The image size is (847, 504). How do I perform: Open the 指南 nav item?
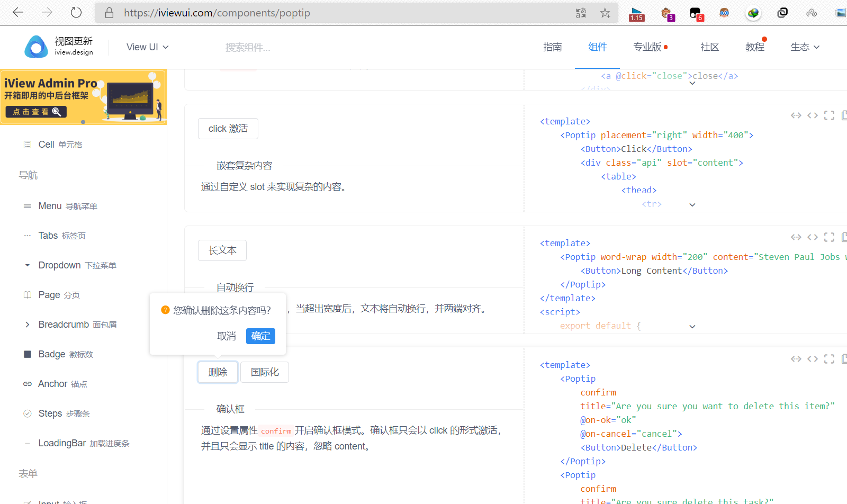[553, 47]
